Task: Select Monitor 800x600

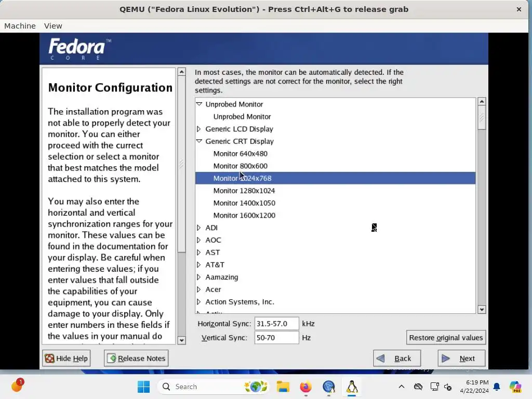Action: click(x=240, y=166)
